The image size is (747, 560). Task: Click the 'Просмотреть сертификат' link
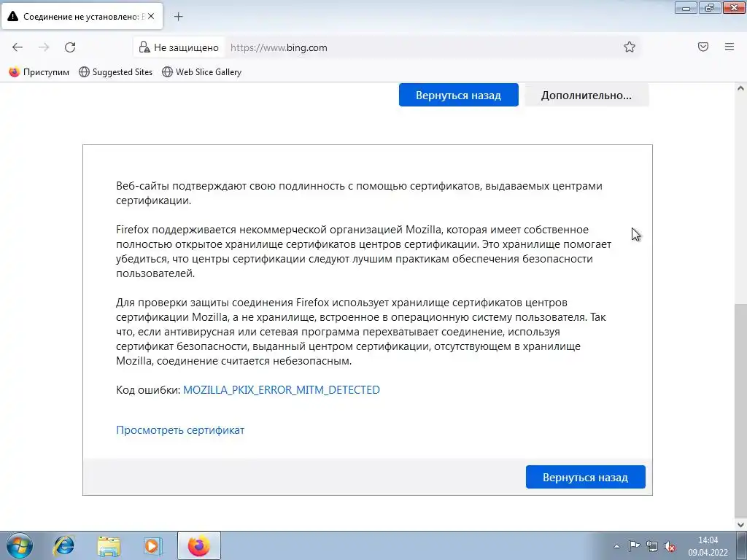[180, 430]
